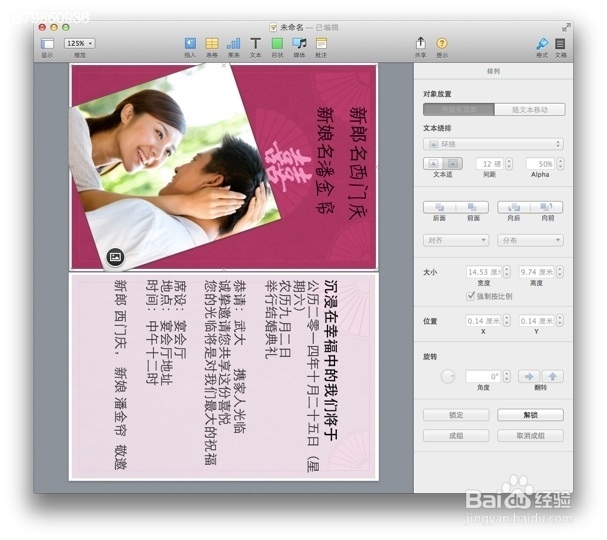This screenshot has height=540, width=607.
Task: Click the Shape (形状) toolbar icon
Action: 277,43
